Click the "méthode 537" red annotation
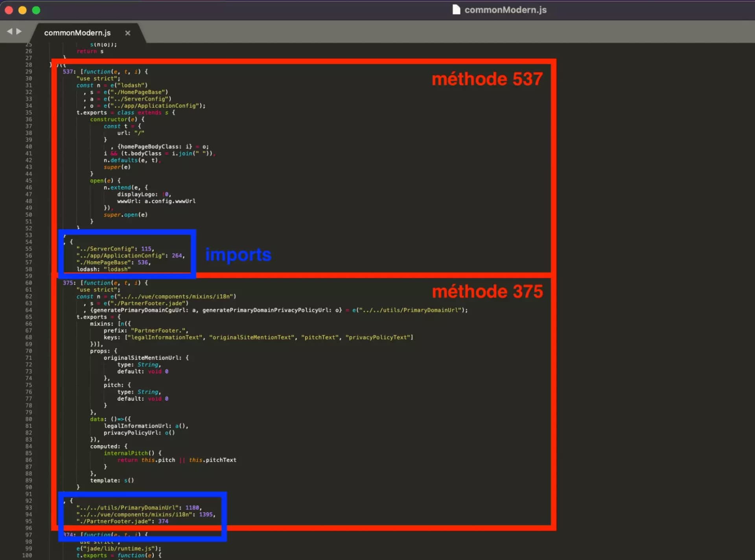The height and width of the screenshot is (560, 755). 487,79
